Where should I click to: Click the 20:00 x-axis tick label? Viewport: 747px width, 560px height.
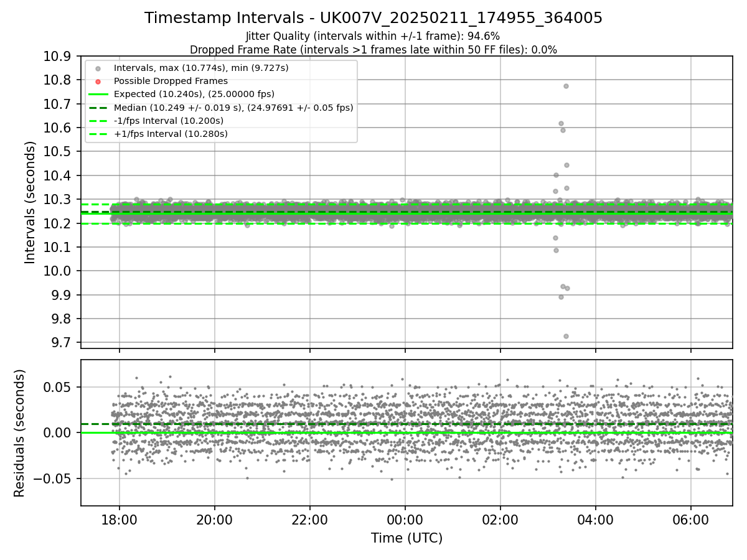(x=215, y=519)
